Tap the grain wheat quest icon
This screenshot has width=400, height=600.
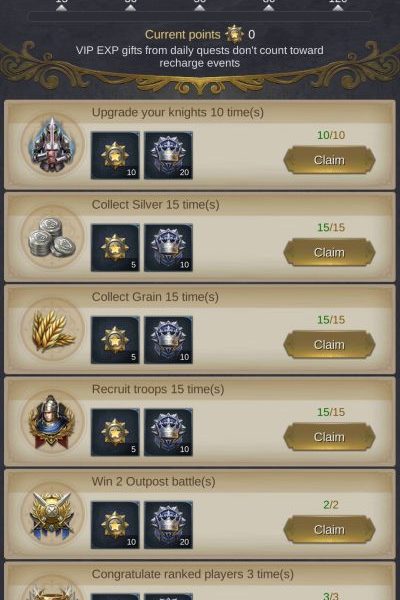click(52, 329)
